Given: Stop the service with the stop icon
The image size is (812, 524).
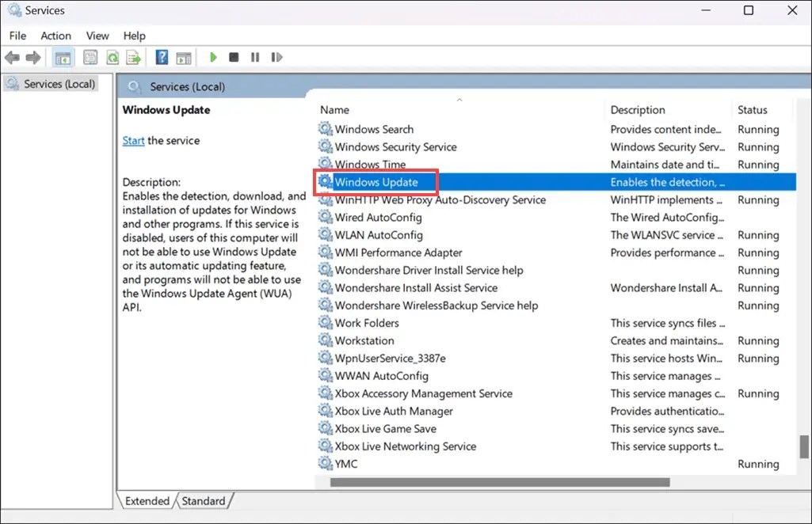Looking at the screenshot, I should pyautogui.click(x=233, y=57).
